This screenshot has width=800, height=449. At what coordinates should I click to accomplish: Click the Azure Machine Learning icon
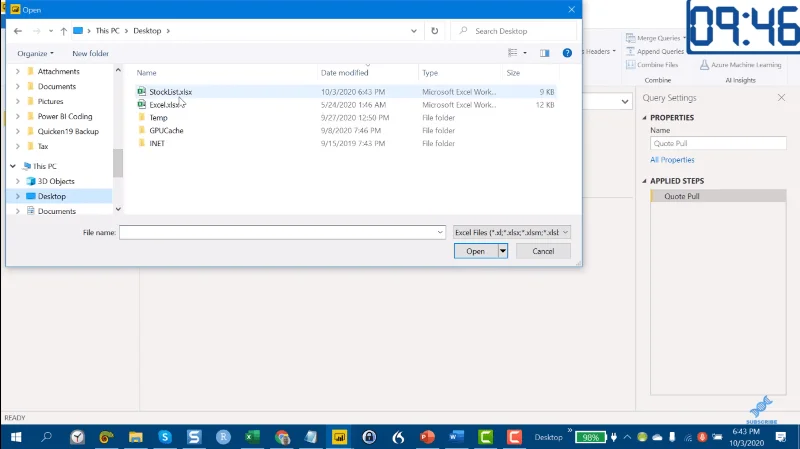coord(704,65)
